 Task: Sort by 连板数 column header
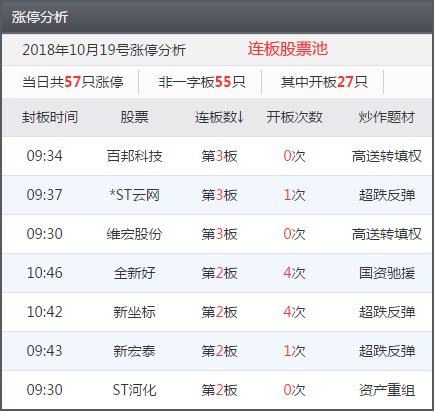tap(220, 117)
